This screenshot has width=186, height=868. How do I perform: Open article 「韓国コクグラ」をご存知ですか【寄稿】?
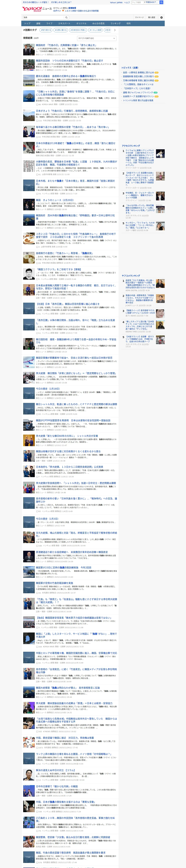click(58, 270)
